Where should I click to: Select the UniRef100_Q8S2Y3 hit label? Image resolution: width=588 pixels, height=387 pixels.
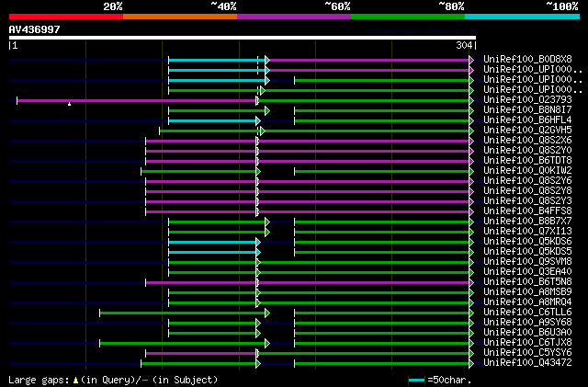pyautogui.click(x=527, y=200)
